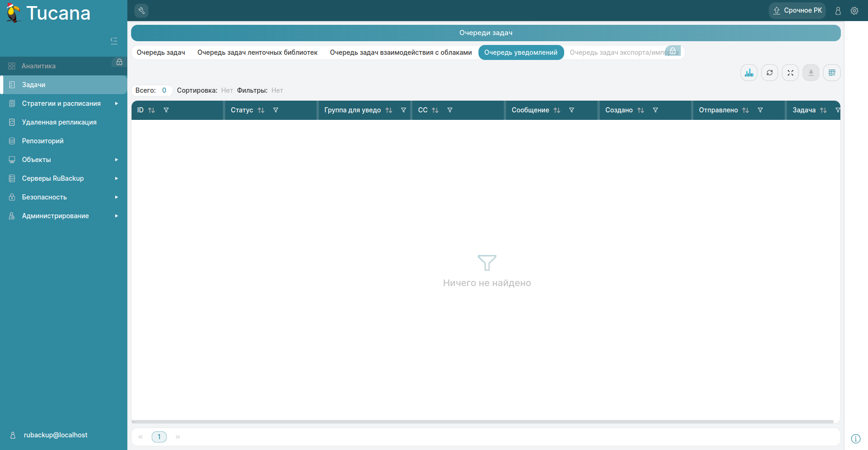Viewport: 868px width, 450px height.
Task: Refresh the notification queue table
Action: pyautogui.click(x=770, y=73)
